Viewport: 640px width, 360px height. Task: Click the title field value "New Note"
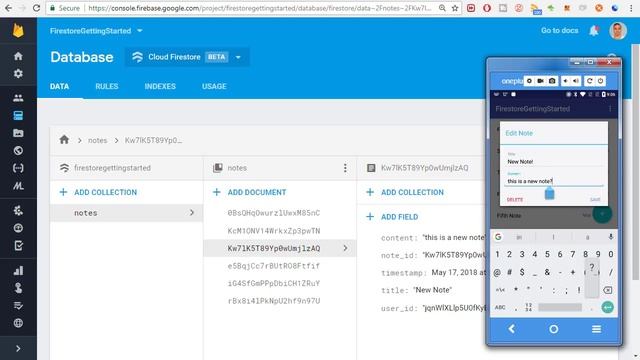pyautogui.click(x=433, y=290)
